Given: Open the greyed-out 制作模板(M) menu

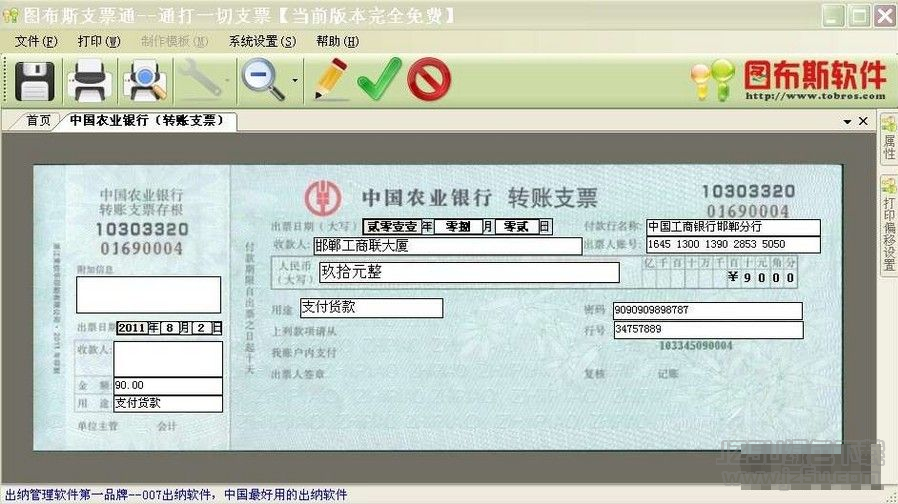Looking at the screenshot, I should [175, 41].
